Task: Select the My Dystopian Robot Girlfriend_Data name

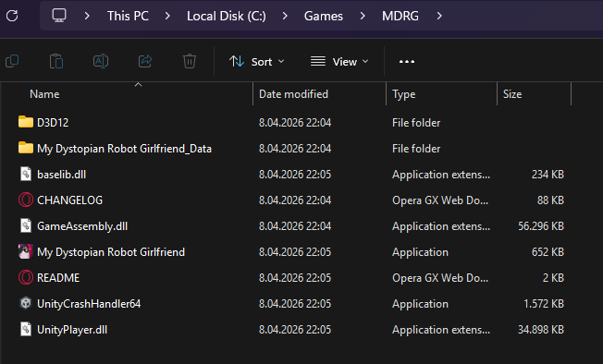Action: pyautogui.click(x=124, y=149)
